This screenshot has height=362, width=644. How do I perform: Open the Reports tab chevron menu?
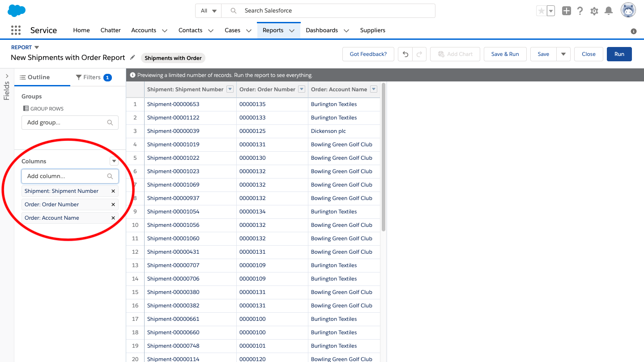292,30
